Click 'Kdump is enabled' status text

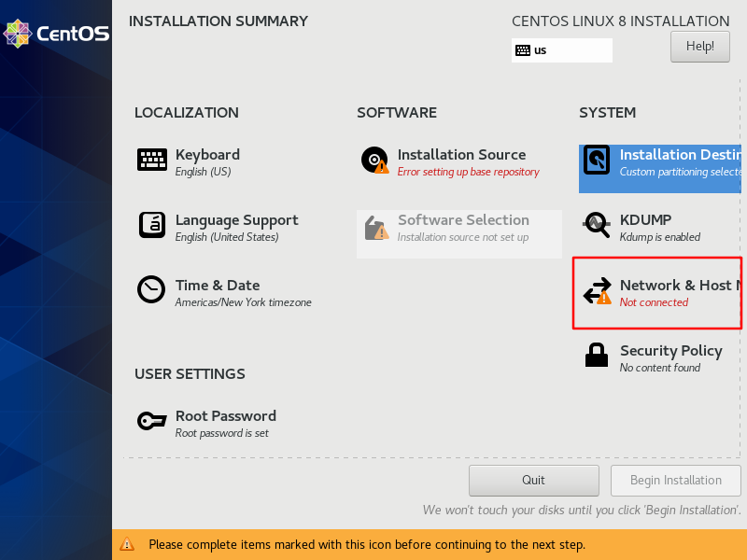(x=660, y=237)
